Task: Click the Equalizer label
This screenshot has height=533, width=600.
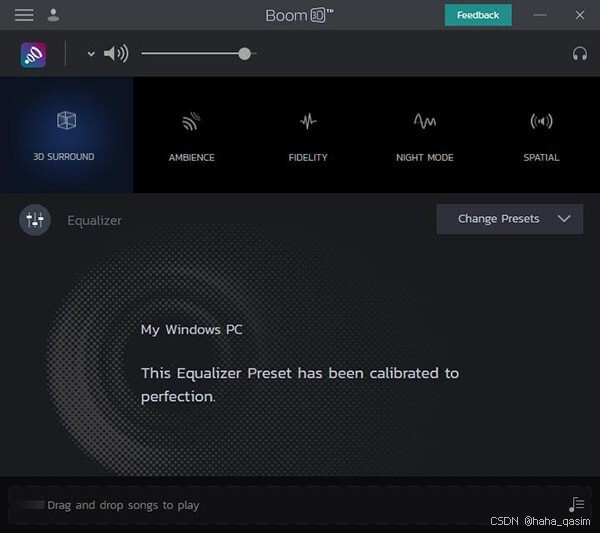Action: (x=95, y=220)
